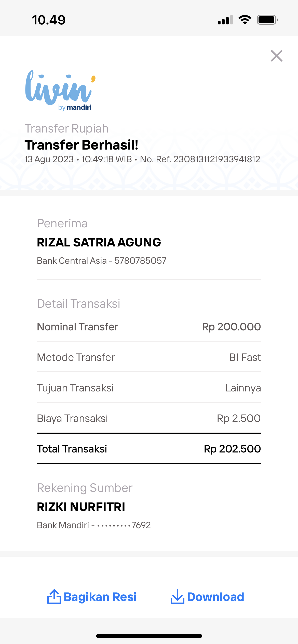Tap source account name RIZKI NURFITRI
Image resolution: width=298 pixels, height=644 pixels.
(x=81, y=507)
